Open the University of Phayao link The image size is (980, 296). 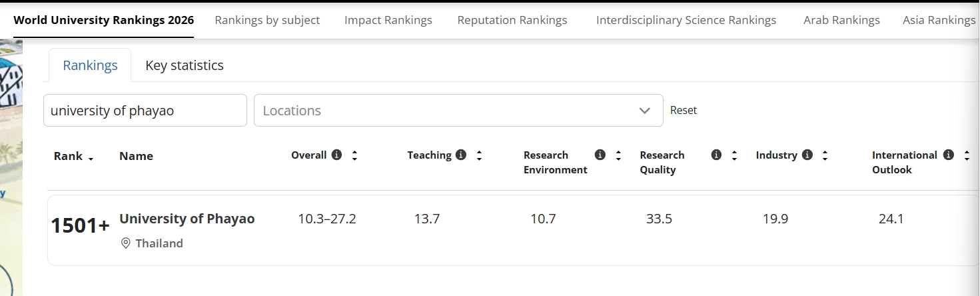[x=187, y=219]
